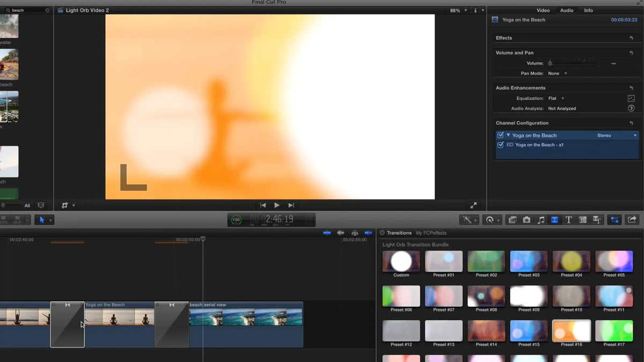
Task: Open the Retime speed menu
Action: (491, 220)
